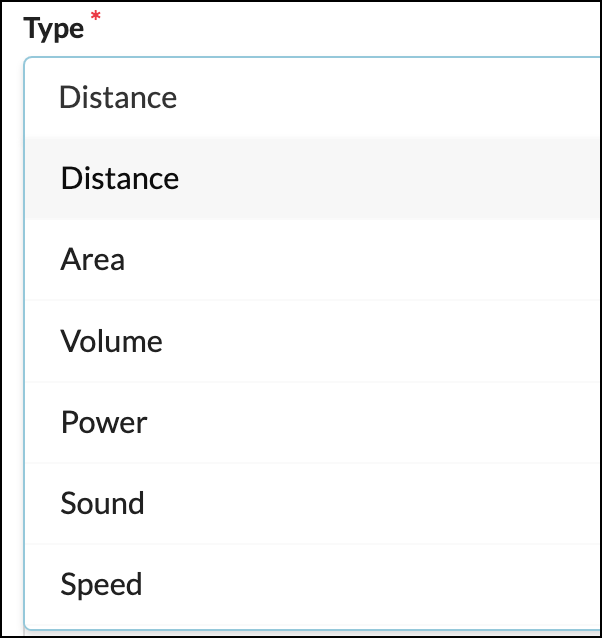Click the Sound entry above Speed

pos(102,503)
